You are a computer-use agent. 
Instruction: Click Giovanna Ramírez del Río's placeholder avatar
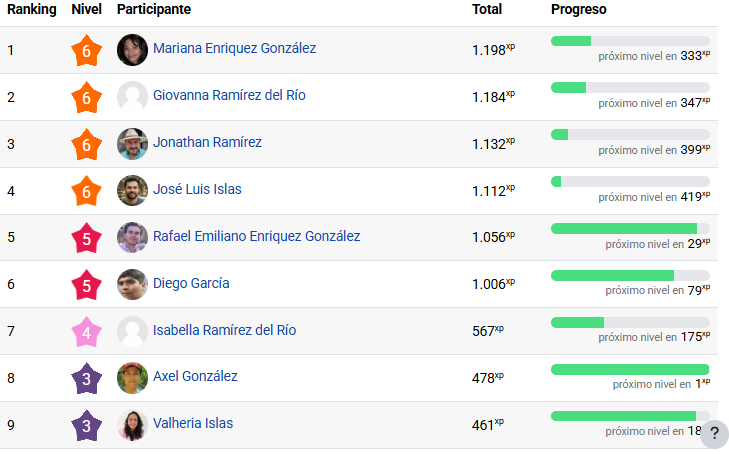click(132, 97)
